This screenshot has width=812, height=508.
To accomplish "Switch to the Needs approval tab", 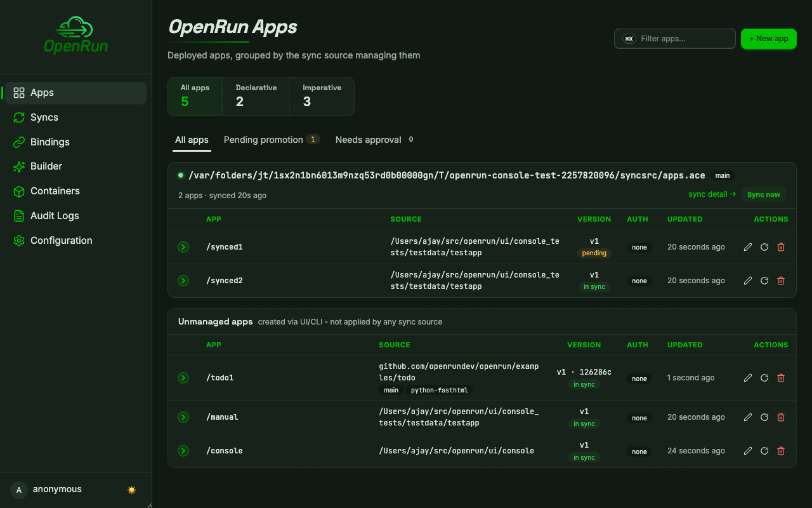I will coord(375,140).
